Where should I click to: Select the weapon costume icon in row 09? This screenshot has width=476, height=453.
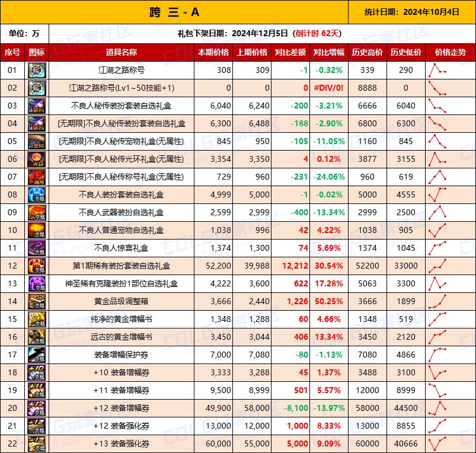37,212
